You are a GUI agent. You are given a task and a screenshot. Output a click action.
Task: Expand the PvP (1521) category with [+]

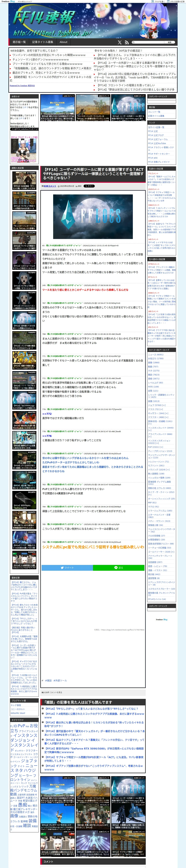161,447
